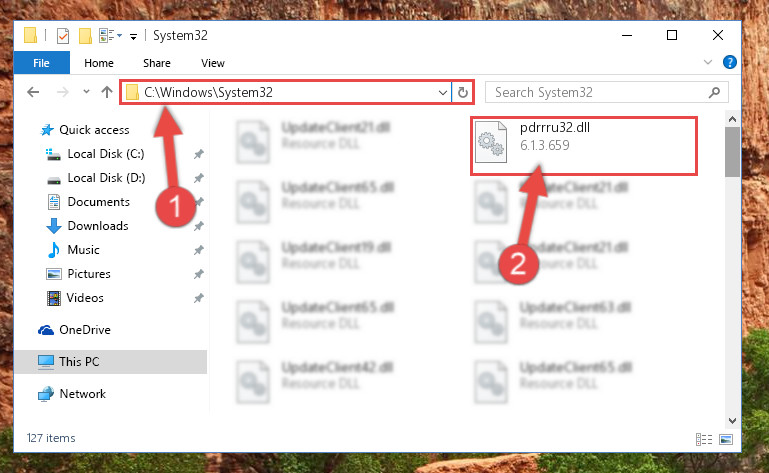The image size is (769, 473).
Task: Toggle the pin next to Music
Action: (198, 250)
